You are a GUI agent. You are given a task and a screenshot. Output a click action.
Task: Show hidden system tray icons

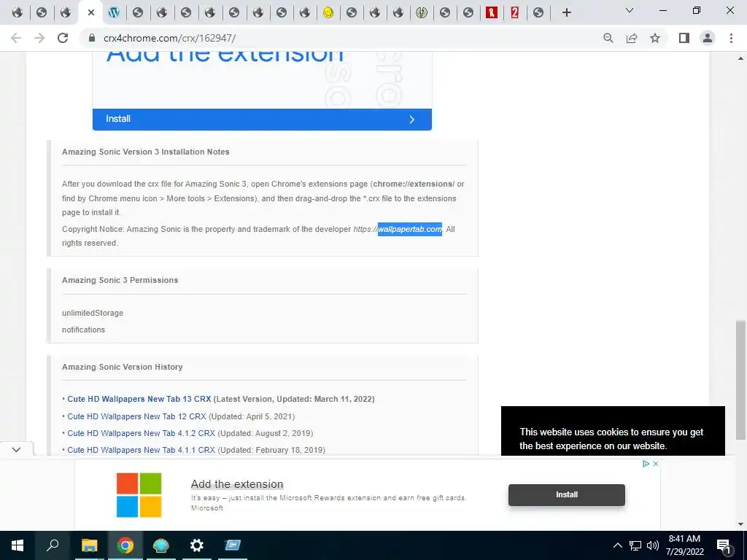point(617,545)
